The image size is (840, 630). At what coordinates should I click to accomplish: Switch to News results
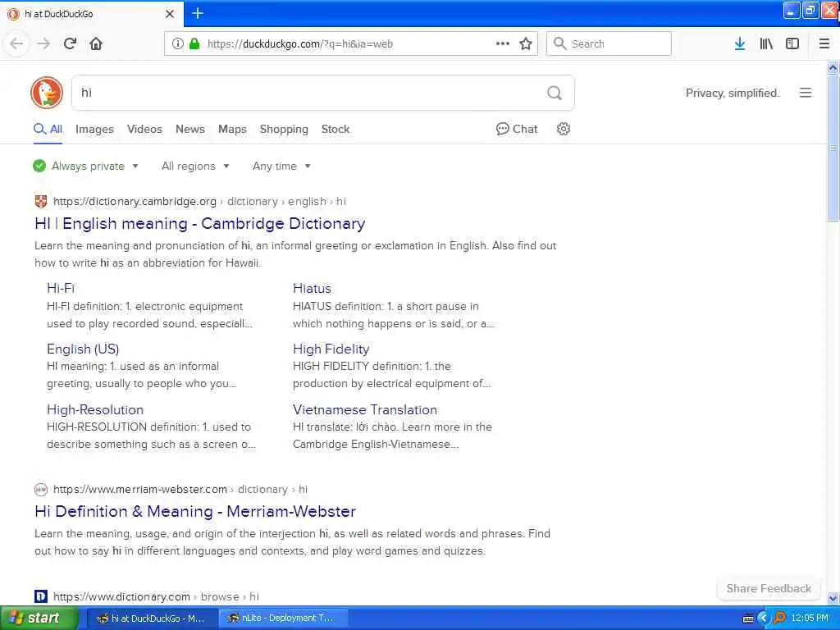coord(190,129)
